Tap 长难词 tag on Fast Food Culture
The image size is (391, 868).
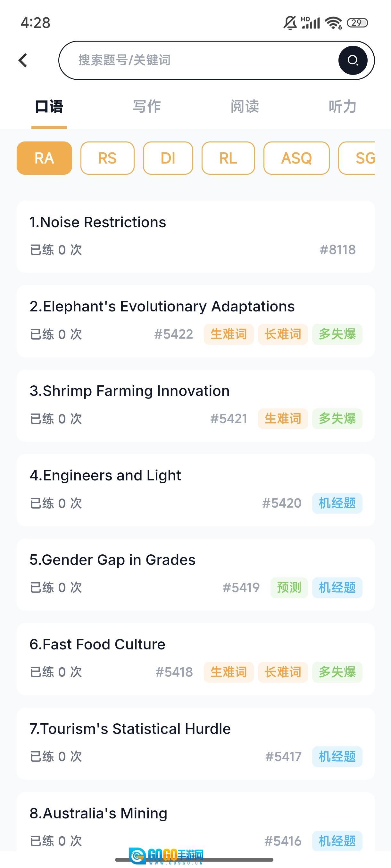(x=283, y=672)
